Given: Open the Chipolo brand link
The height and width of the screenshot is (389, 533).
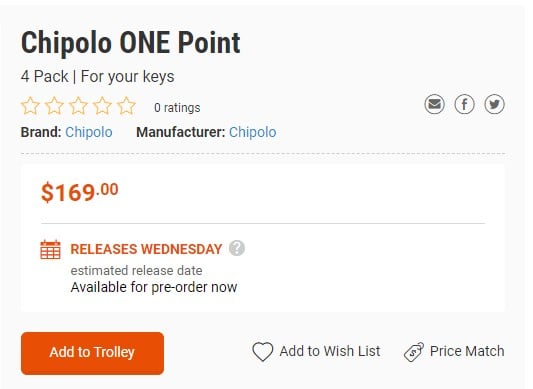Looking at the screenshot, I should point(89,132).
